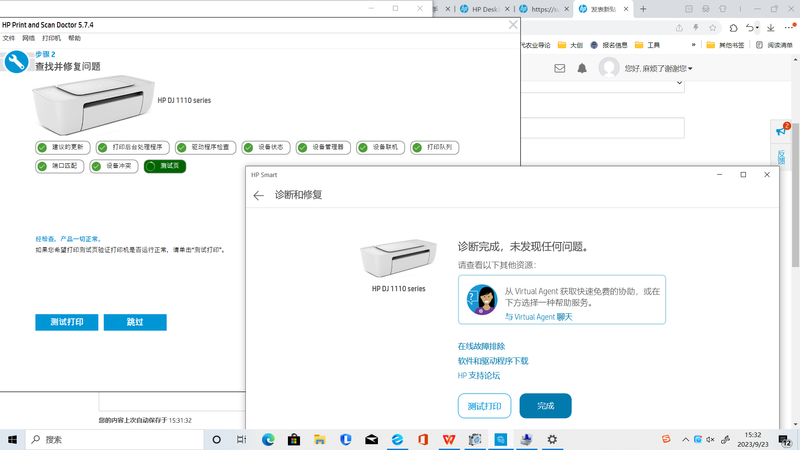The image size is (800, 450).
Task: Click the wrench icon in Print and Scan Doctor
Action: click(x=17, y=62)
